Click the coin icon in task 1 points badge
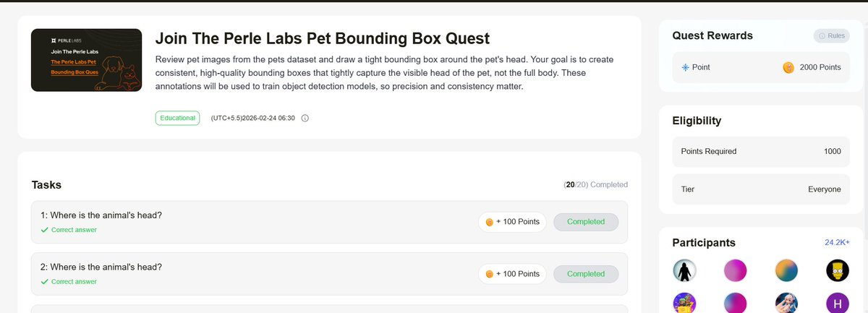The width and height of the screenshot is (868, 313). click(x=489, y=222)
